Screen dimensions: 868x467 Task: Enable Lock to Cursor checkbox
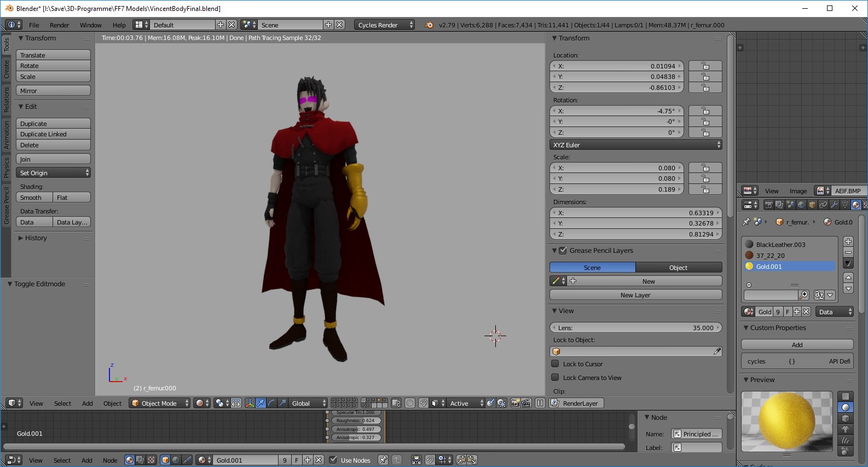[555, 364]
